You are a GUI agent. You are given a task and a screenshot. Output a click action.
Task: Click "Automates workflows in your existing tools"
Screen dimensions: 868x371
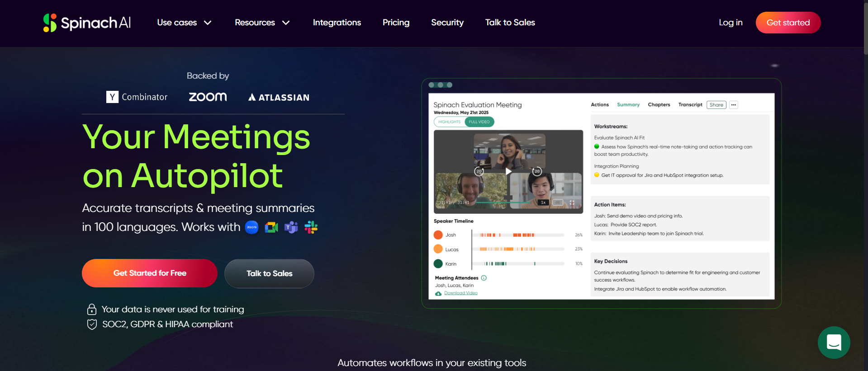point(432,363)
